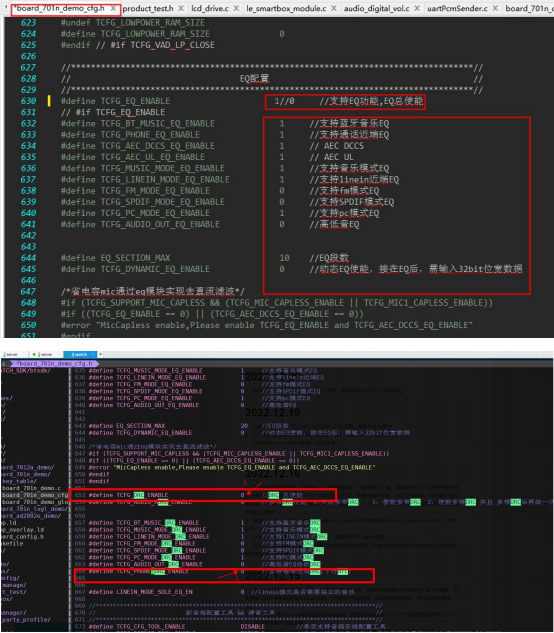Viewport: 554px width, 633px height.
Task: Select the uartPcmSender.c tab
Action: pyautogui.click(x=457, y=8)
